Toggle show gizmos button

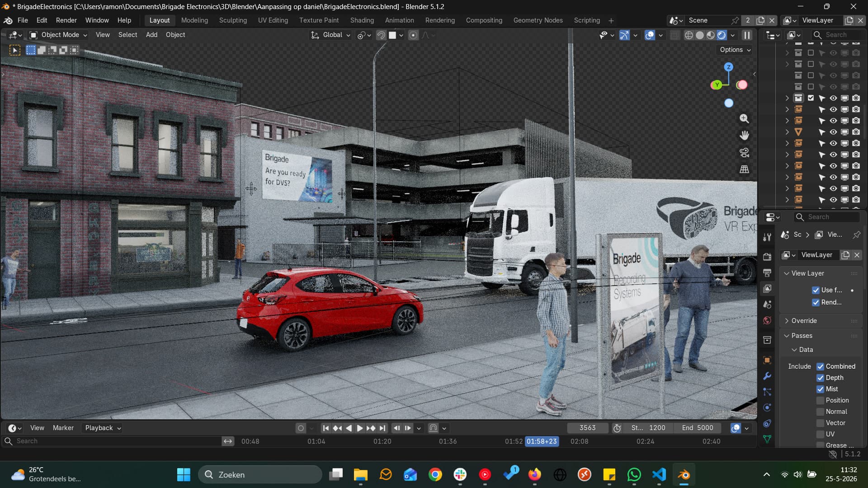[624, 35]
